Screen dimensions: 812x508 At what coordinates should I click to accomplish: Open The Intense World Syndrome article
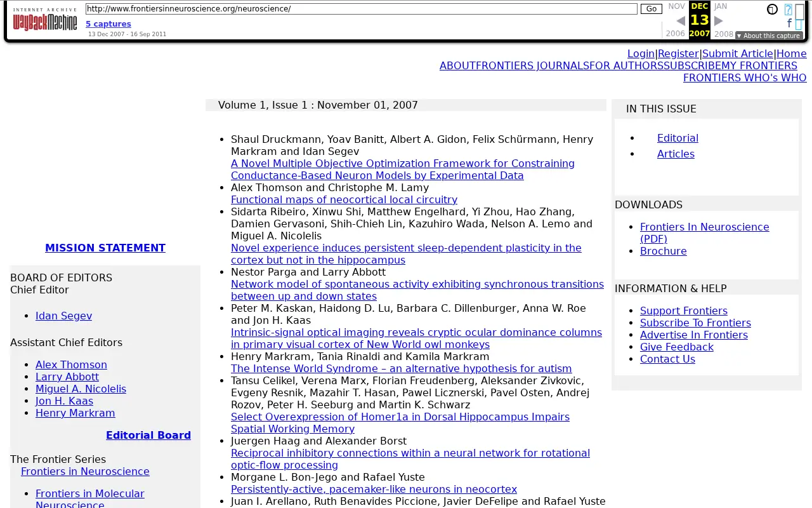click(x=401, y=369)
